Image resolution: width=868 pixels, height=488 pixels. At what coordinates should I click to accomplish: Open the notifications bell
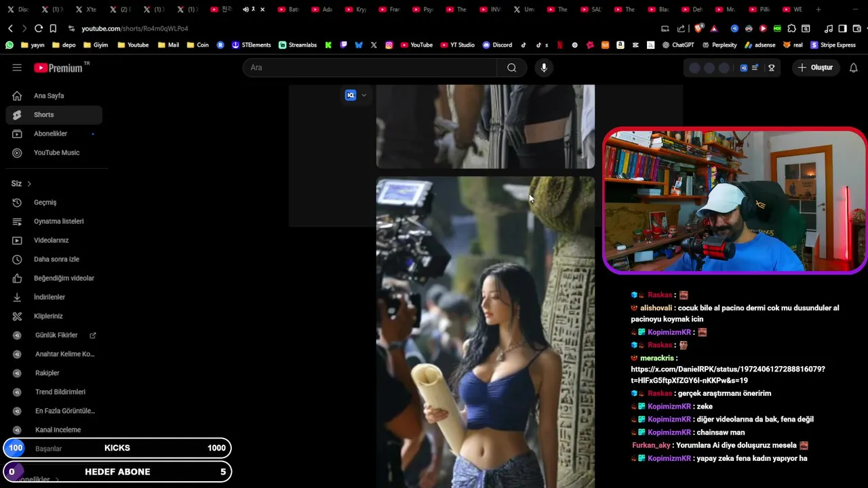coord(854,68)
